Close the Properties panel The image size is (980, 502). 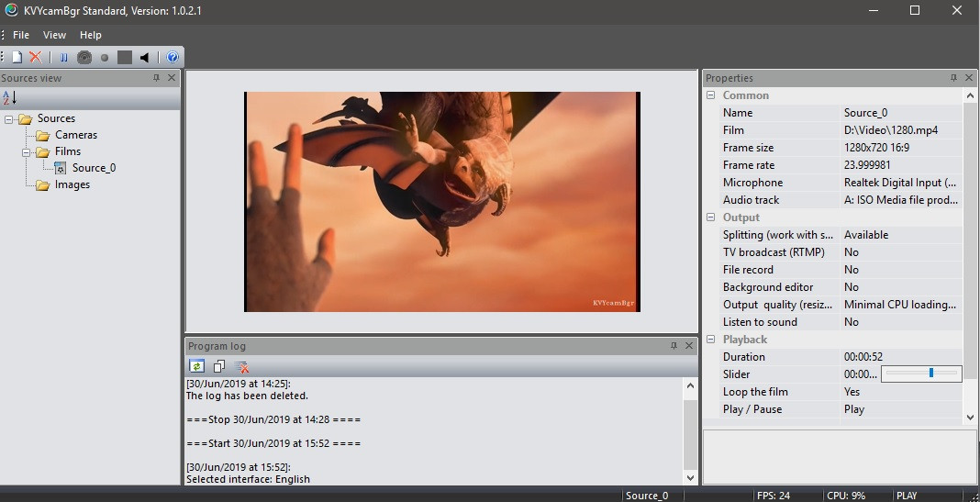(969, 78)
